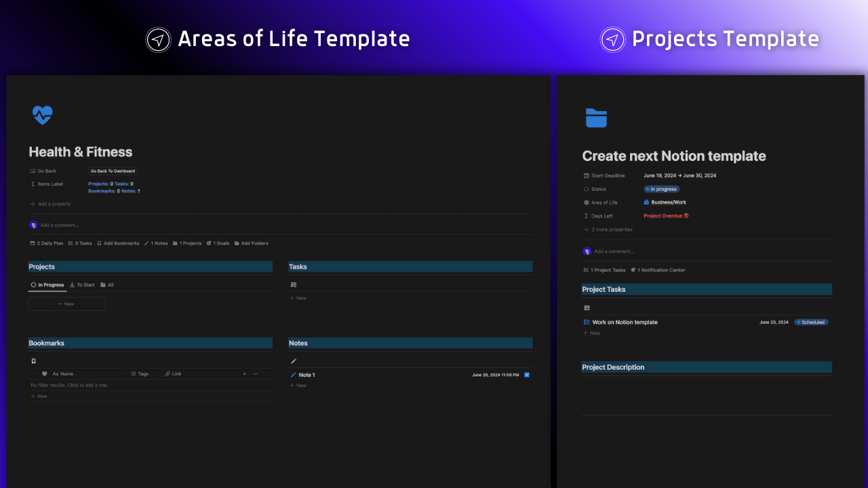Click the Project Description heading

(x=613, y=367)
